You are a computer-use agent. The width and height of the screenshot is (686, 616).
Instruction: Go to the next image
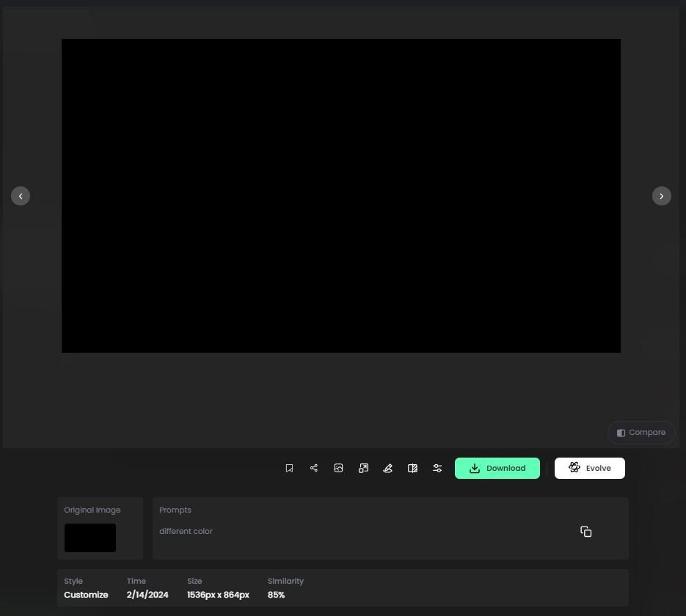pos(662,196)
